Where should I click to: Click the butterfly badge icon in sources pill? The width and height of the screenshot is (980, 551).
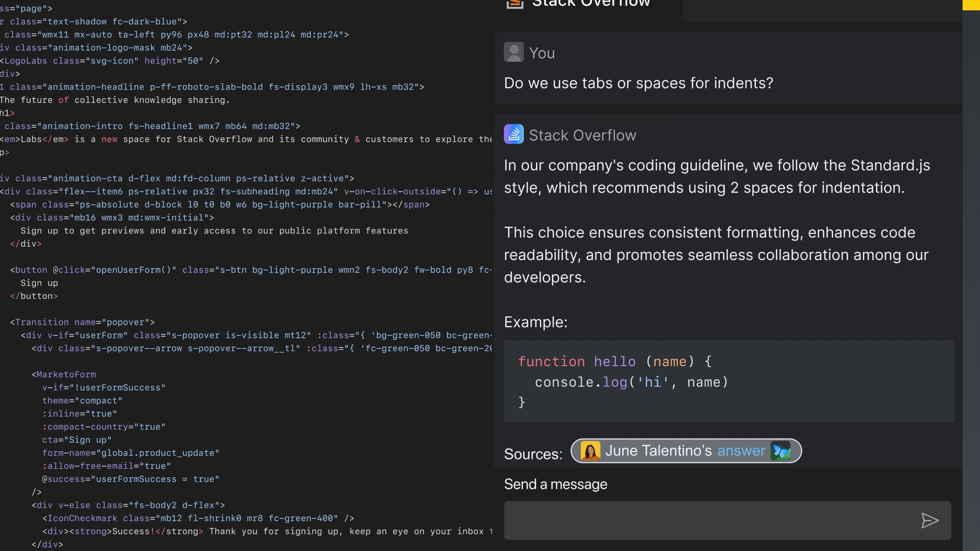[780, 450]
